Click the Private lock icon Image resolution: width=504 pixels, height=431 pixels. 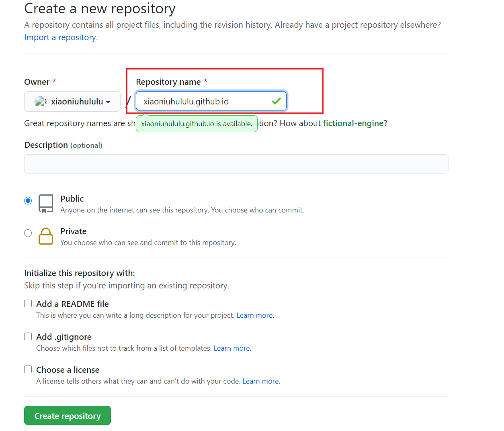tap(46, 236)
